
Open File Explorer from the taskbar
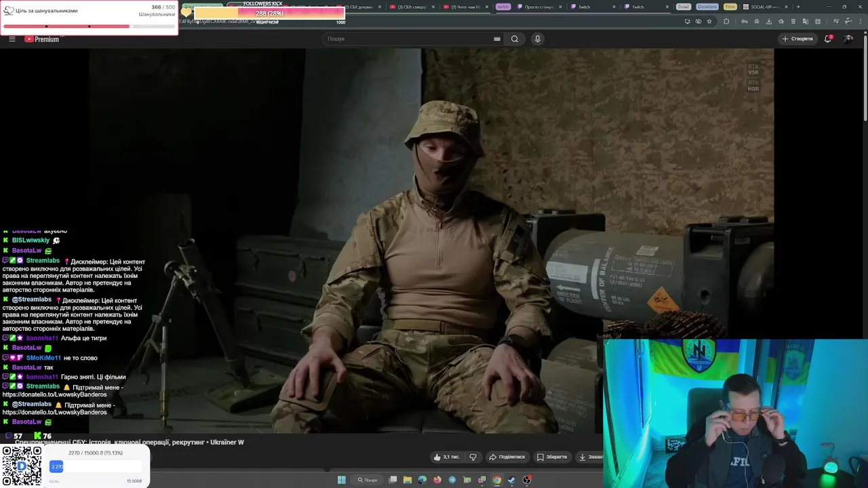[x=408, y=480]
